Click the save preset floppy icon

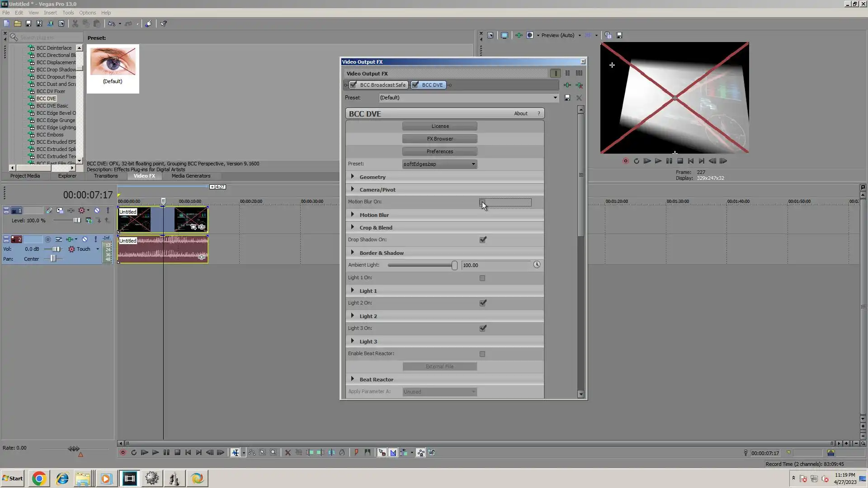point(567,98)
